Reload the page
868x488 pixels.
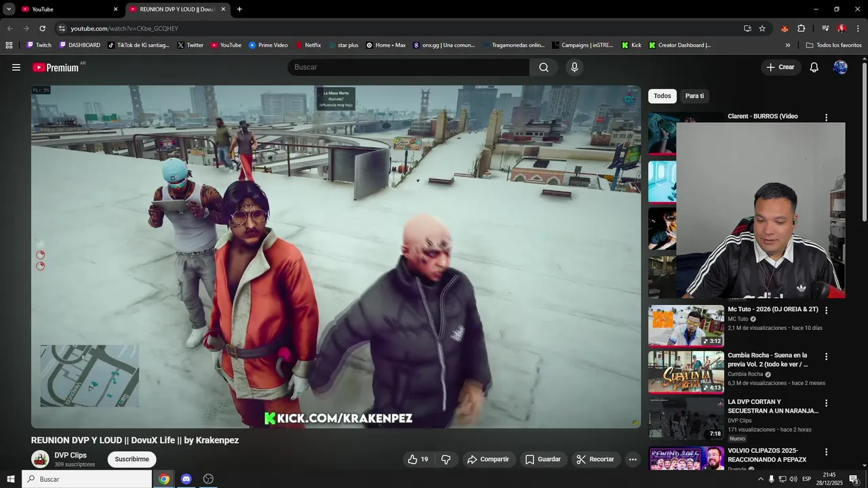42,28
